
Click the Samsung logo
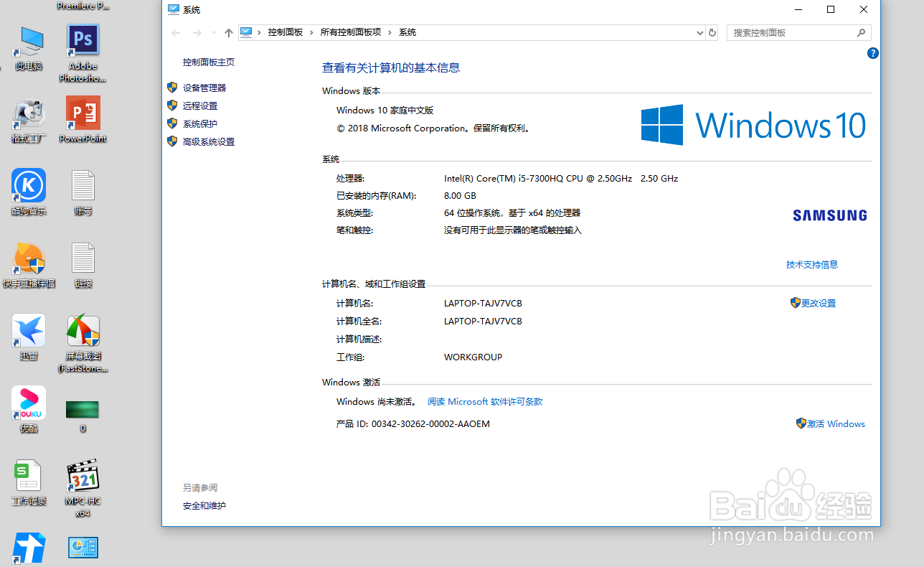tap(829, 215)
